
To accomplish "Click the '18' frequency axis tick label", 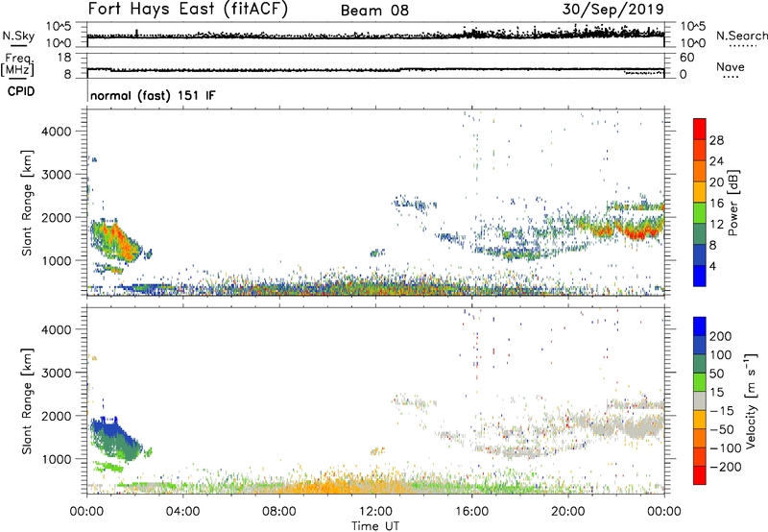I will tap(64, 58).
